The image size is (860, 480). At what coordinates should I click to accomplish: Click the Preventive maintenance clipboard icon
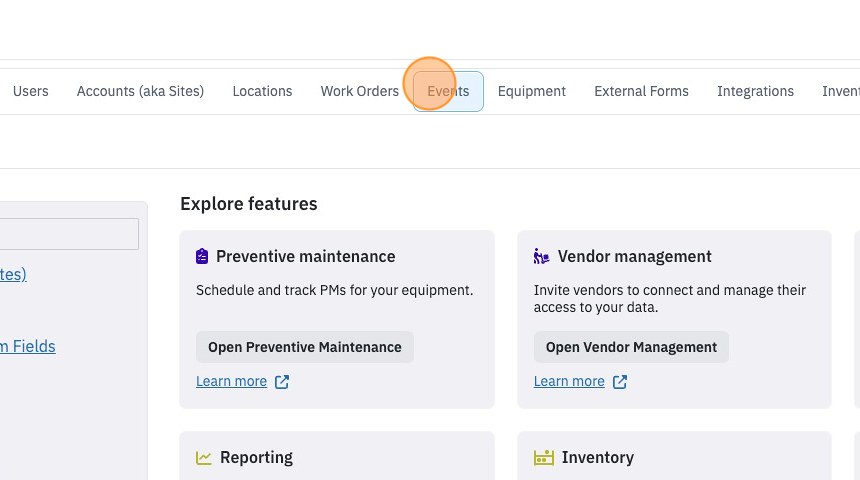click(202, 256)
